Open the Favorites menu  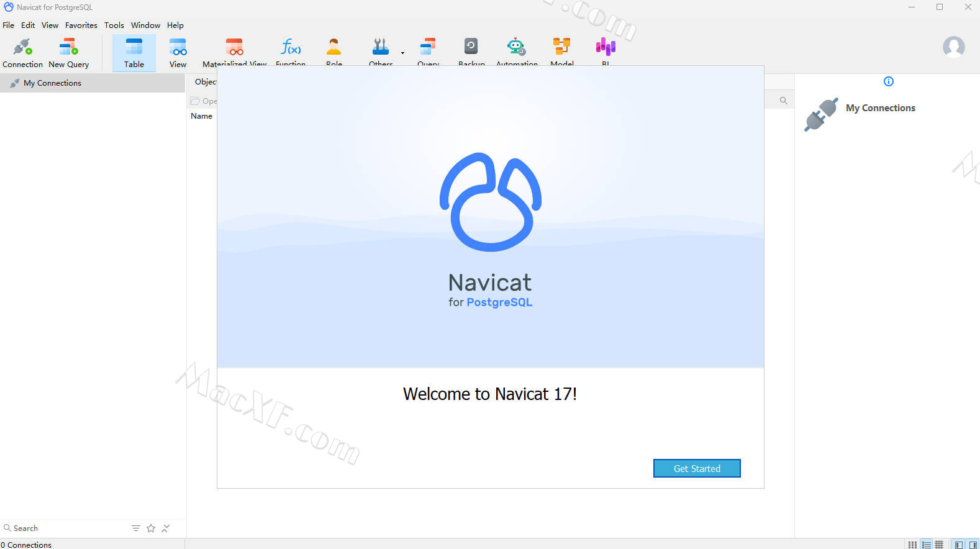click(81, 25)
